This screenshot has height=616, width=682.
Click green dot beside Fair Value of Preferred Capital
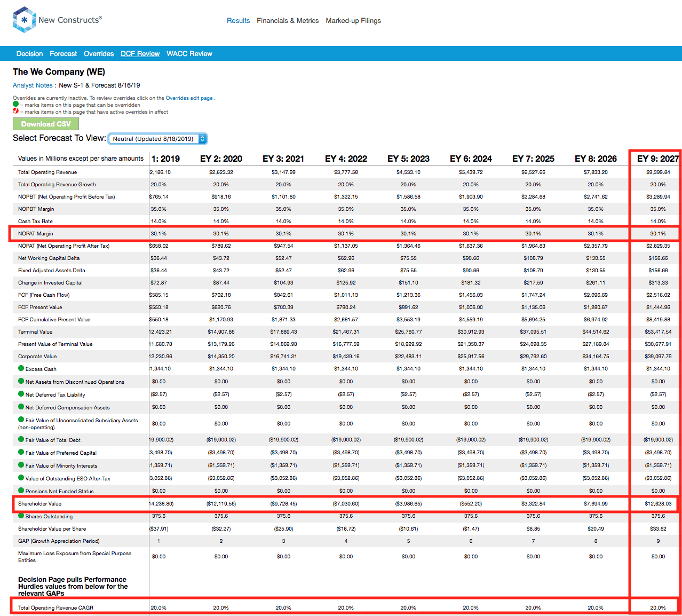click(21, 452)
